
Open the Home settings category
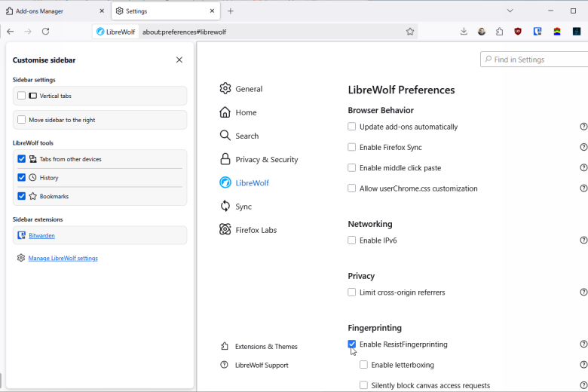point(238,112)
